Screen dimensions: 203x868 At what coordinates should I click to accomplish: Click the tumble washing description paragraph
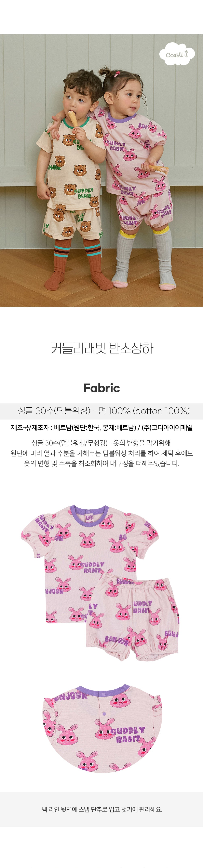[101, 453]
